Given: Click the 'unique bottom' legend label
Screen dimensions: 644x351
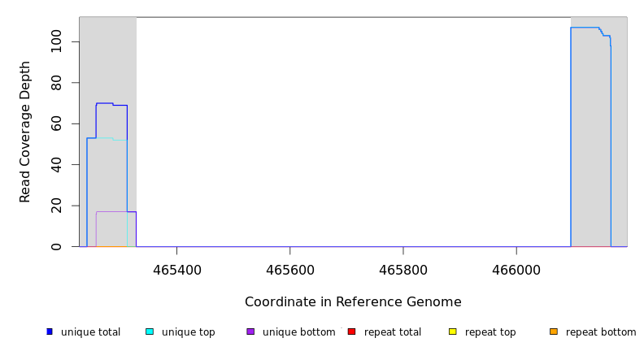Looking at the screenshot, I should point(298,332).
